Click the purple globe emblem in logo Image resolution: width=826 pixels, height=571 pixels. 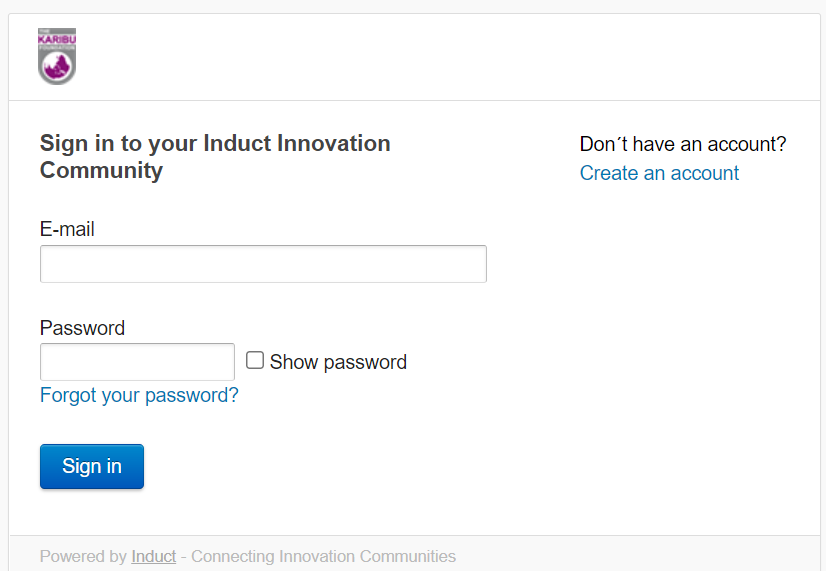pyautogui.click(x=57, y=67)
